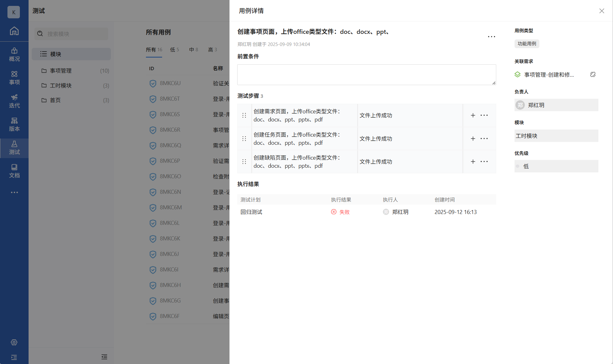Grab the drag handle of second step

coord(244,139)
